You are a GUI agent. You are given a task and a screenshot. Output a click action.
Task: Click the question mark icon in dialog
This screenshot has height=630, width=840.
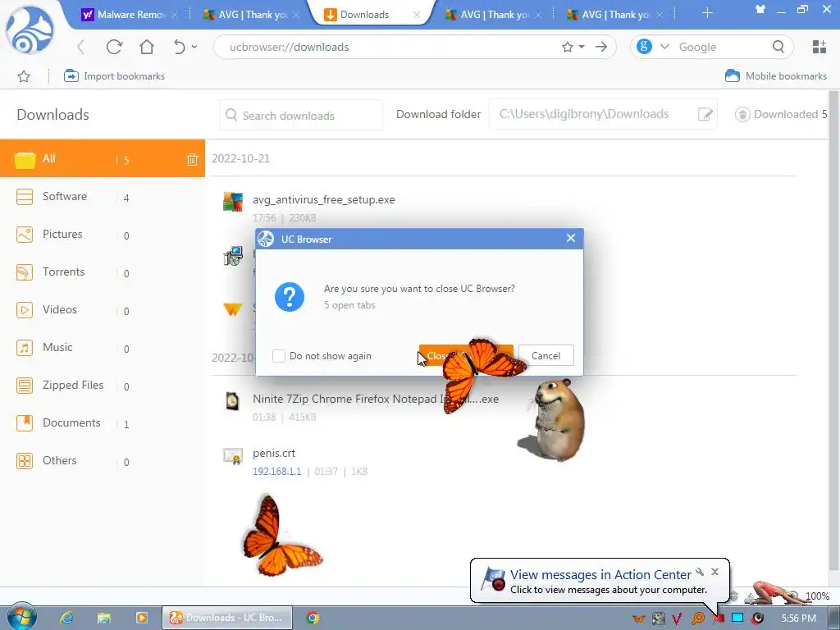tap(290, 297)
